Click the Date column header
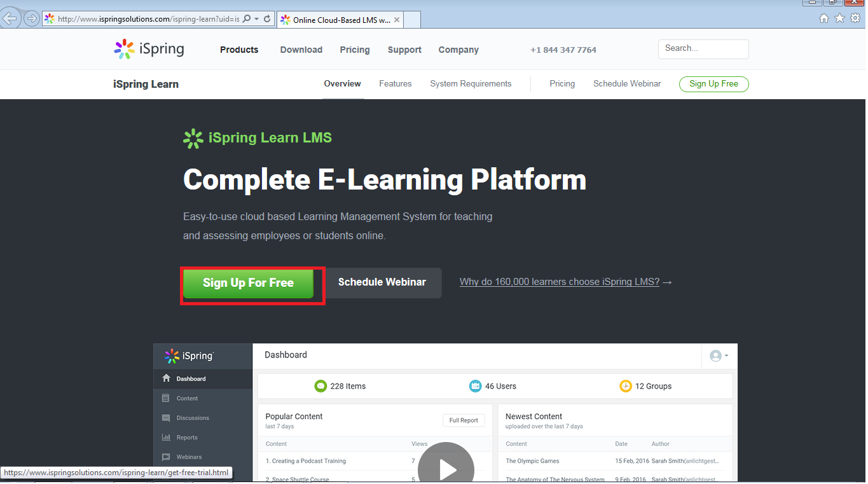The width and height of the screenshot is (868, 484). click(621, 444)
